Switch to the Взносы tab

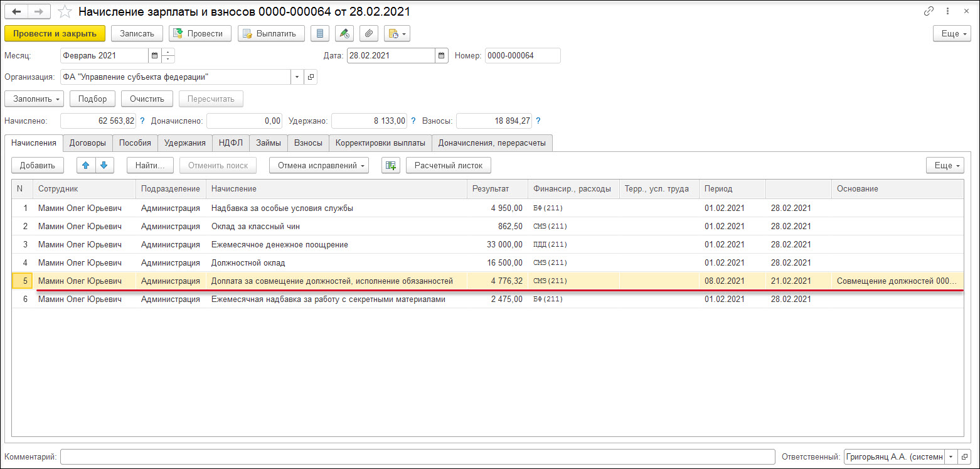[308, 143]
